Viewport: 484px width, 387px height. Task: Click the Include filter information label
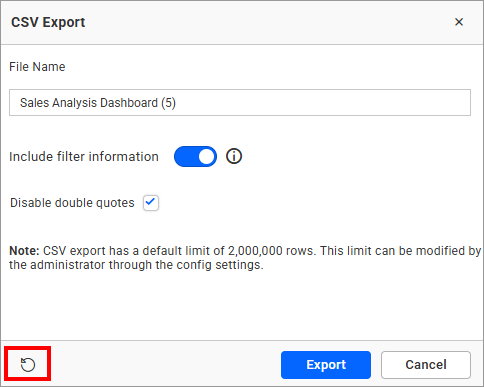tap(84, 157)
